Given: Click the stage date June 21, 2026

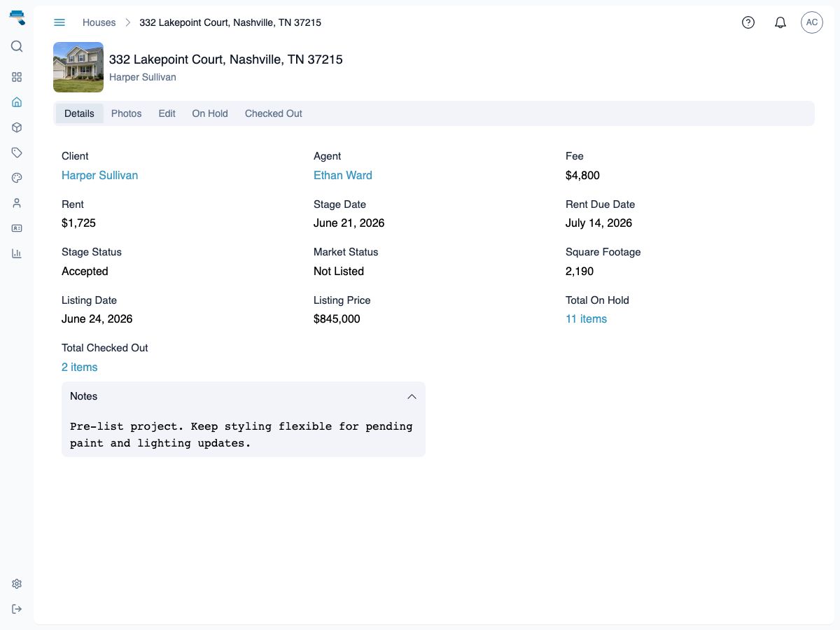Looking at the screenshot, I should [349, 223].
